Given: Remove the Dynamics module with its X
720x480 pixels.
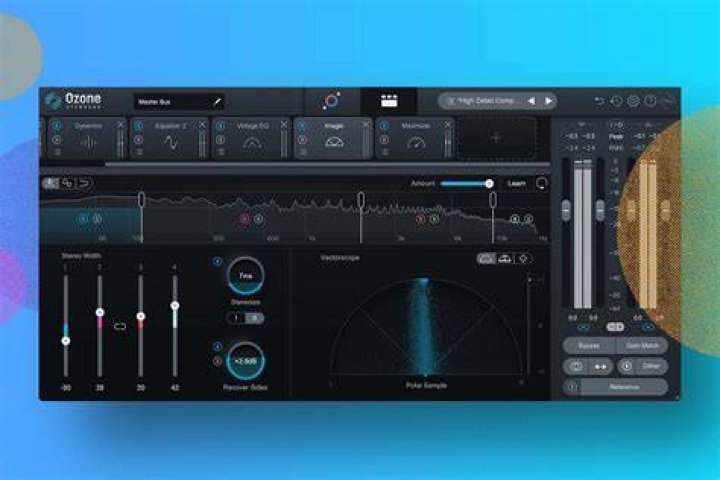Looking at the screenshot, I should pos(120,124).
